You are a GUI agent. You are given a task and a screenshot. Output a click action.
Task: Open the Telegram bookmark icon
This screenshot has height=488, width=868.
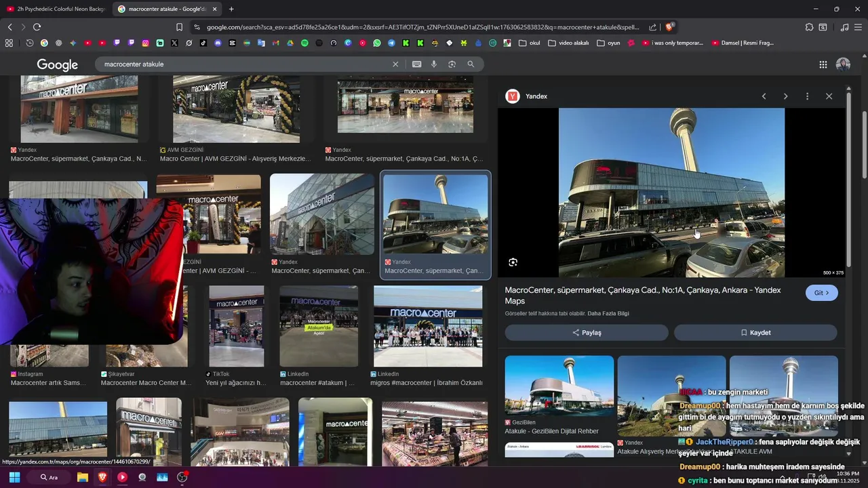391,43
